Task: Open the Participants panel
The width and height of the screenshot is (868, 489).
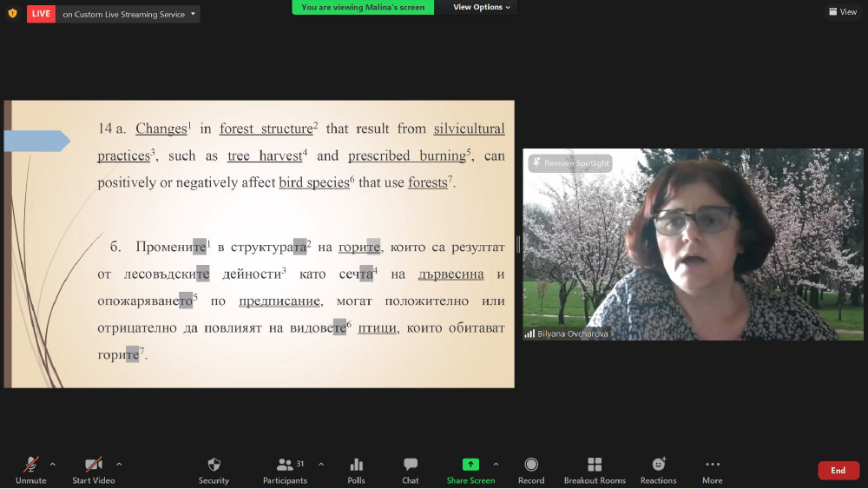Action: tap(286, 470)
